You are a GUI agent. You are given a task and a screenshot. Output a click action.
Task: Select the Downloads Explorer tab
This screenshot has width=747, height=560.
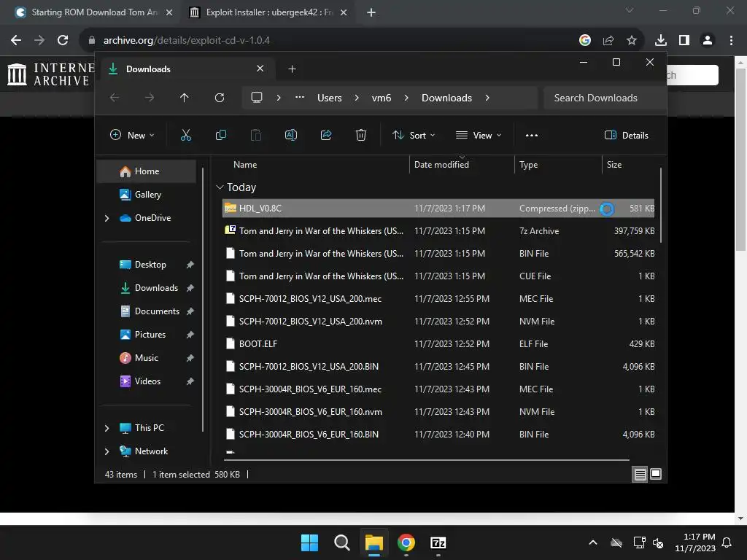186,69
